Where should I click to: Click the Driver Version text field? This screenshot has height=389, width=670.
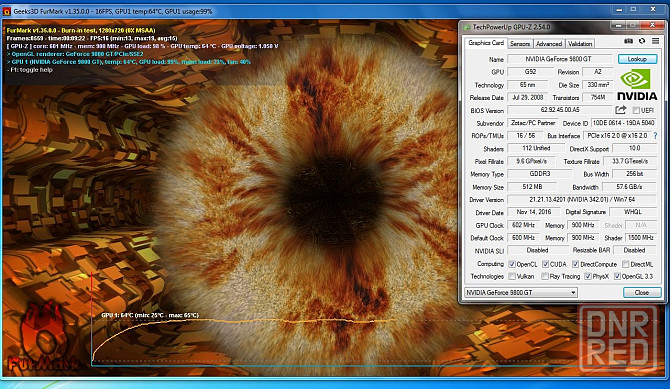582,200
